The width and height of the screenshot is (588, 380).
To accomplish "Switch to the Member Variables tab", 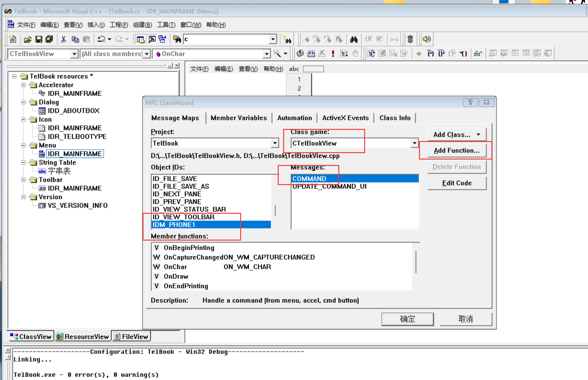I will pos(239,118).
